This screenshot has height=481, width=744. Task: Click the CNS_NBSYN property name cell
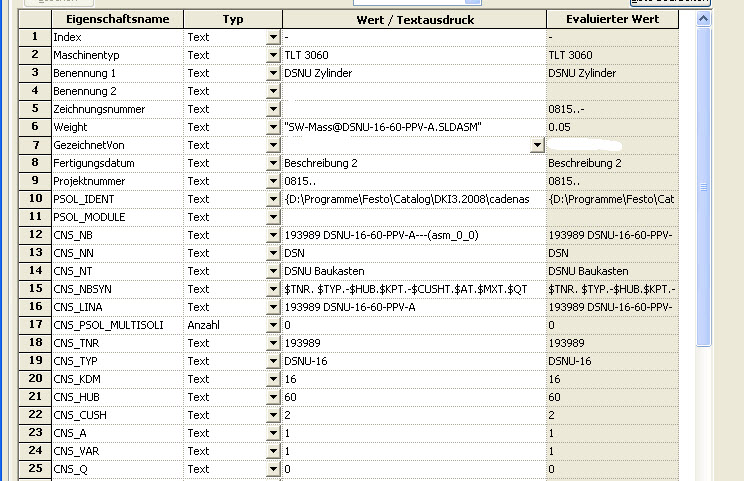coord(116,289)
